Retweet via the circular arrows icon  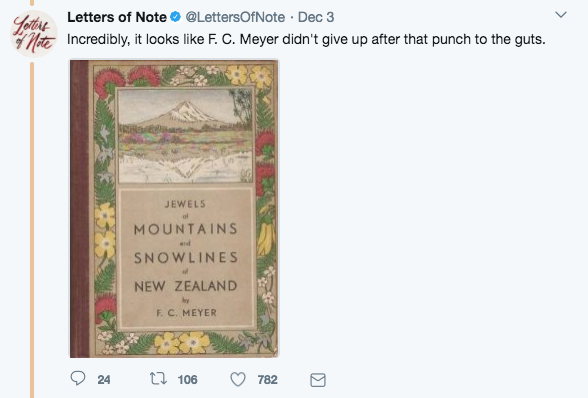pos(158,378)
